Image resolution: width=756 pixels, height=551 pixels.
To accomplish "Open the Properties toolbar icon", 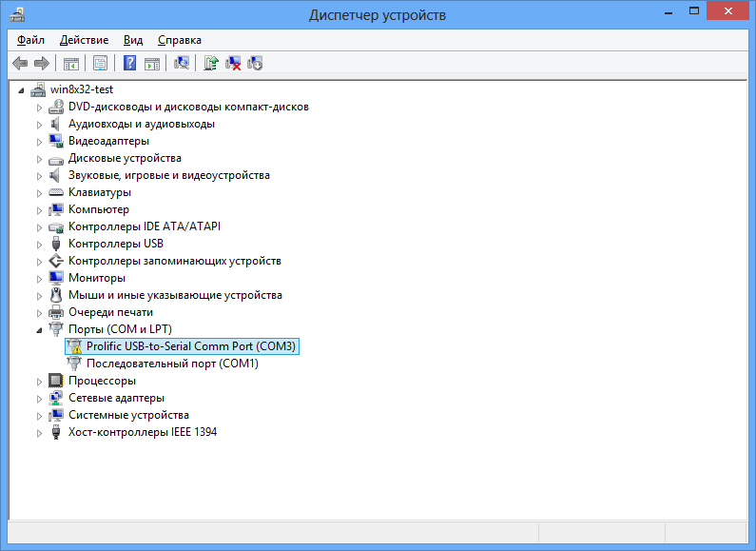I will tap(100, 63).
